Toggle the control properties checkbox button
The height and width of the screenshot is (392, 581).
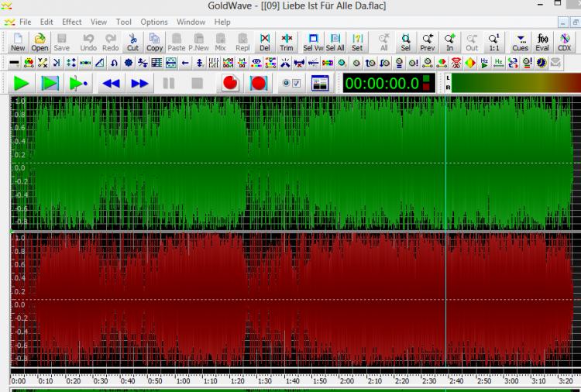pos(292,83)
